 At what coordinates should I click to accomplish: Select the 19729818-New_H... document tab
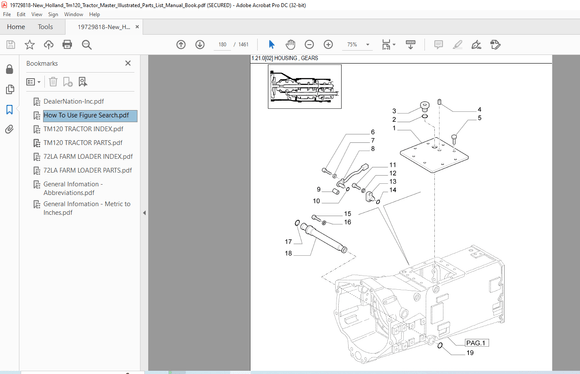click(x=104, y=27)
